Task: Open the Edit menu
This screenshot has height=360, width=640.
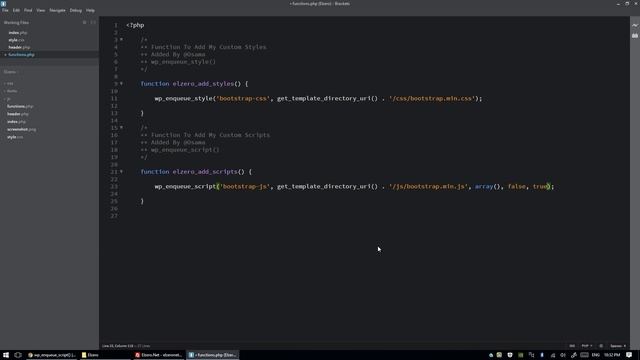Action: (16, 10)
